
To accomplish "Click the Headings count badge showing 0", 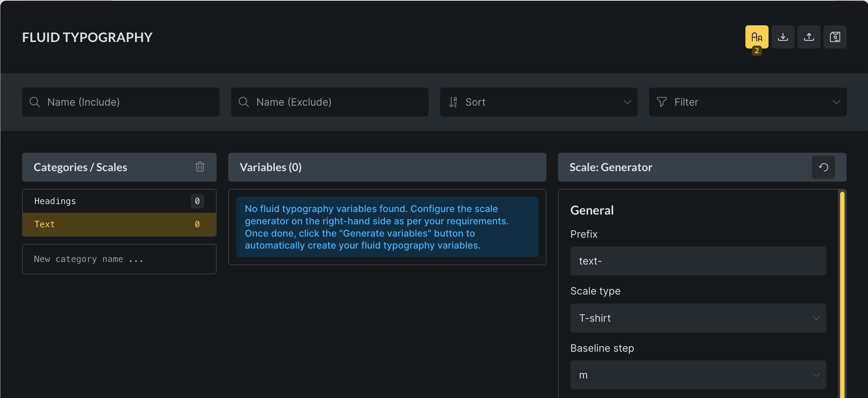I will click(x=197, y=201).
